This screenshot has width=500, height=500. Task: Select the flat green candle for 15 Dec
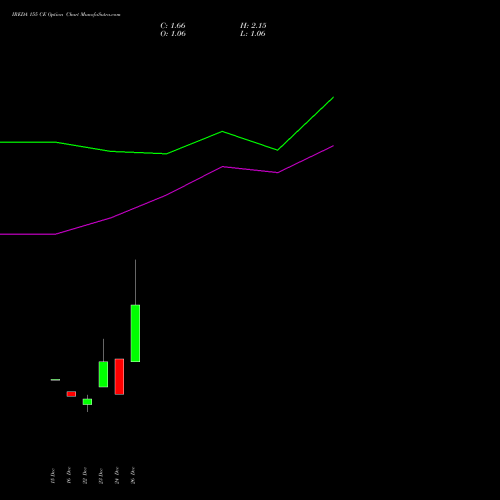(x=55, y=380)
